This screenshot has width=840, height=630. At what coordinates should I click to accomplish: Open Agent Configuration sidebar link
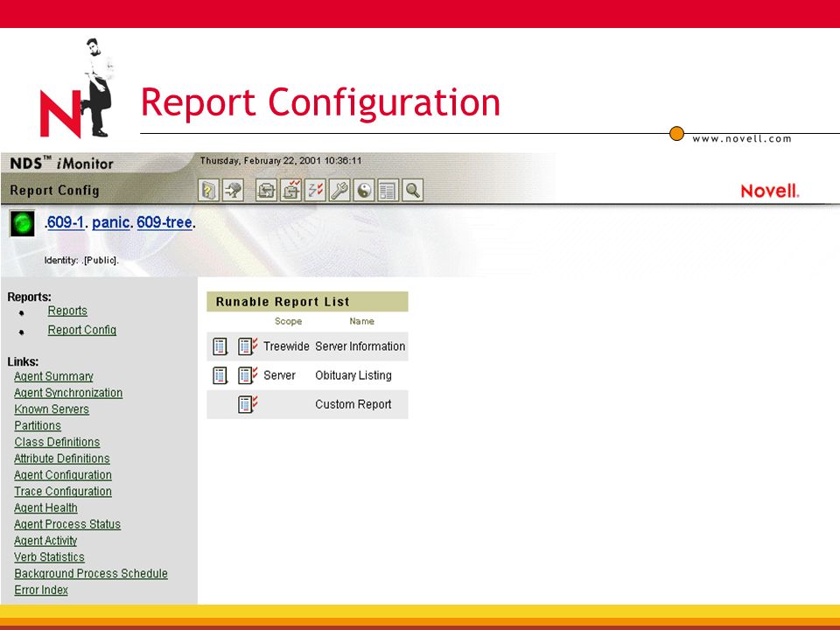tap(63, 475)
